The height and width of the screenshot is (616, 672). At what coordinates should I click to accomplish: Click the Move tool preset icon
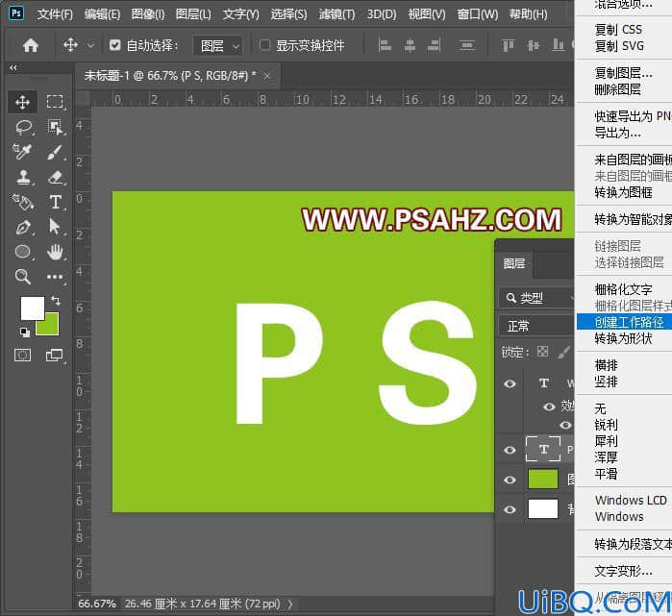coord(70,45)
